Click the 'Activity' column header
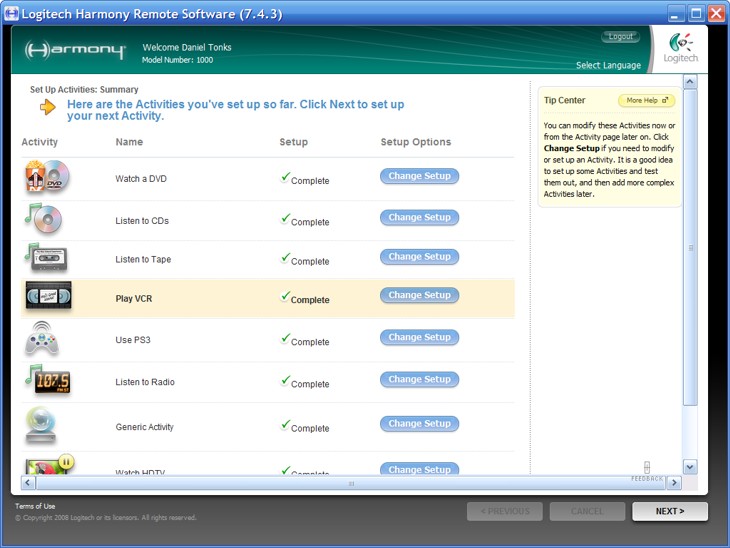The image size is (730, 548). pyautogui.click(x=40, y=142)
